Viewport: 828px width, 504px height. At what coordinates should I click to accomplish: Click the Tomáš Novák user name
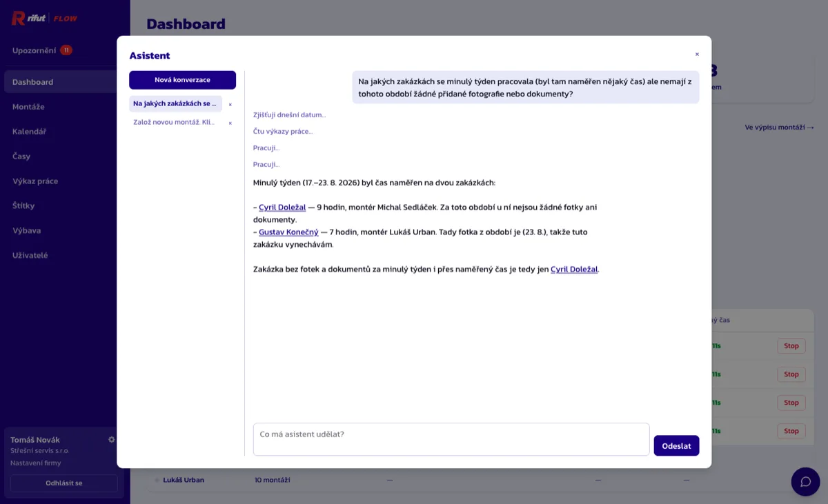pos(35,440)
